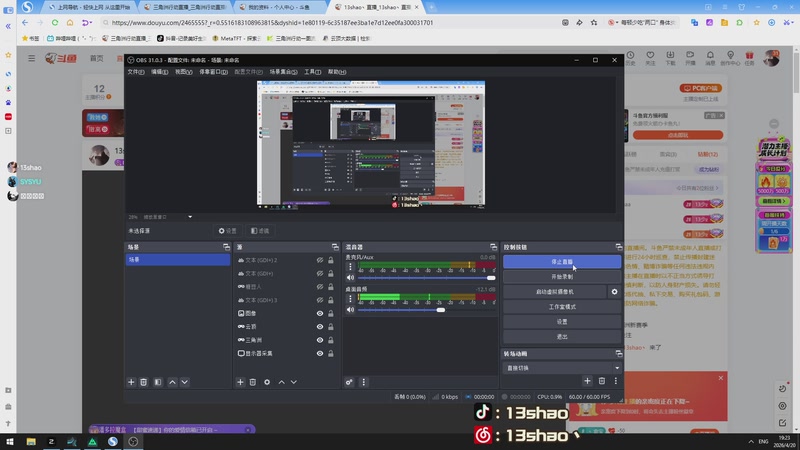Click browser address bar URL field
Screen dimensions: 800x450
(x=327, y=22)
